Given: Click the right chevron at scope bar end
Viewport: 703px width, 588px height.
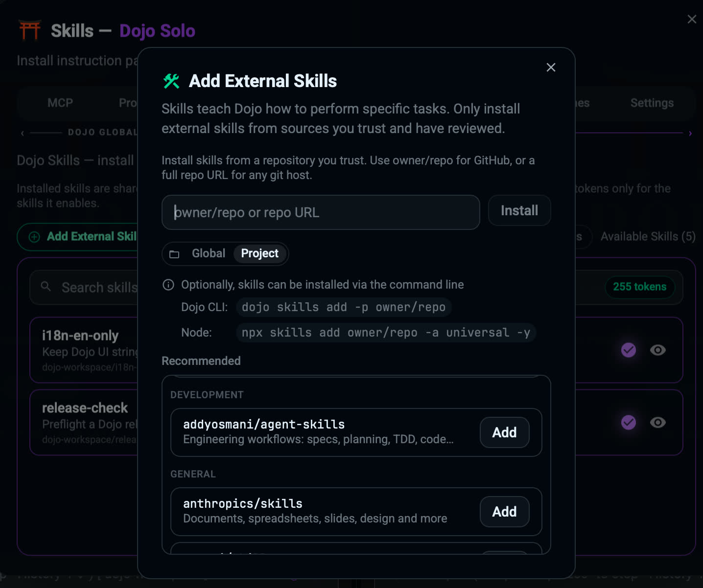Looking at the screenshot, I should pyautogui.click(x=690, y=133).
